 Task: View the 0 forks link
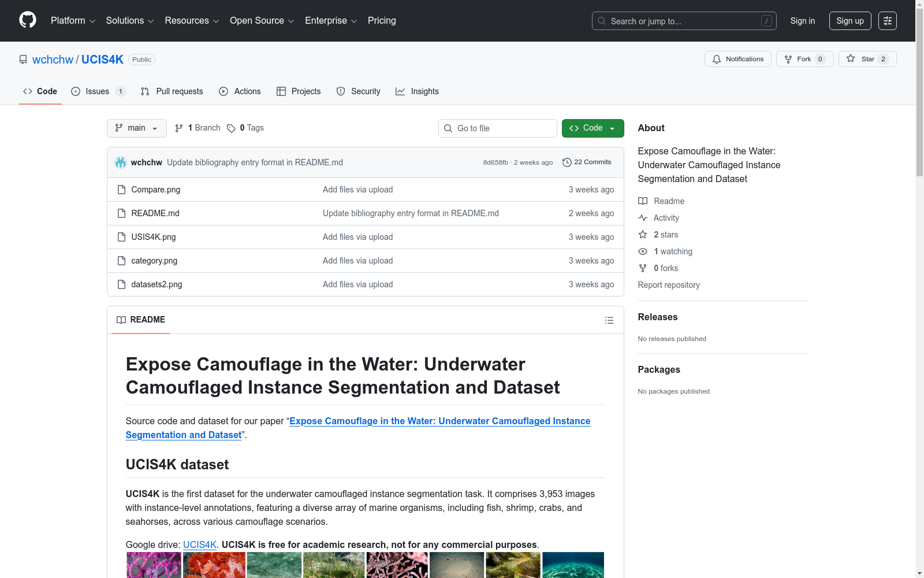pyautogui.click(x=658, y=268)
